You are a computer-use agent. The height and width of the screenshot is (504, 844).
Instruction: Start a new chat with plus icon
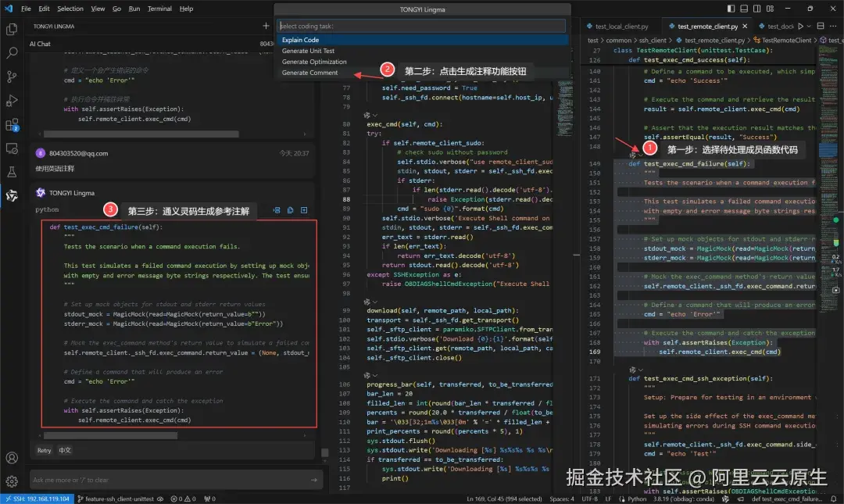[x=266, y=26]
